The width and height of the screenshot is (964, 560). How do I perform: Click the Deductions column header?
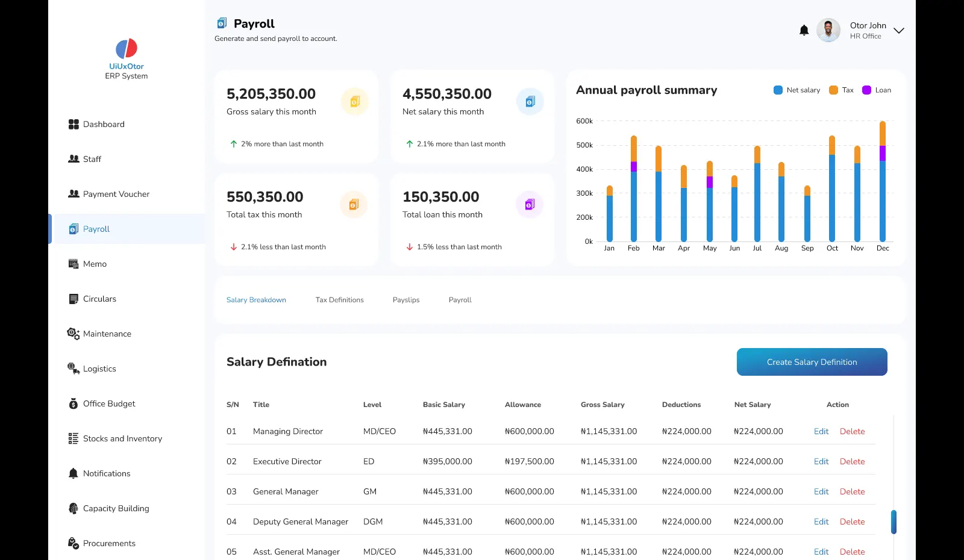click(x=681, y=405)
